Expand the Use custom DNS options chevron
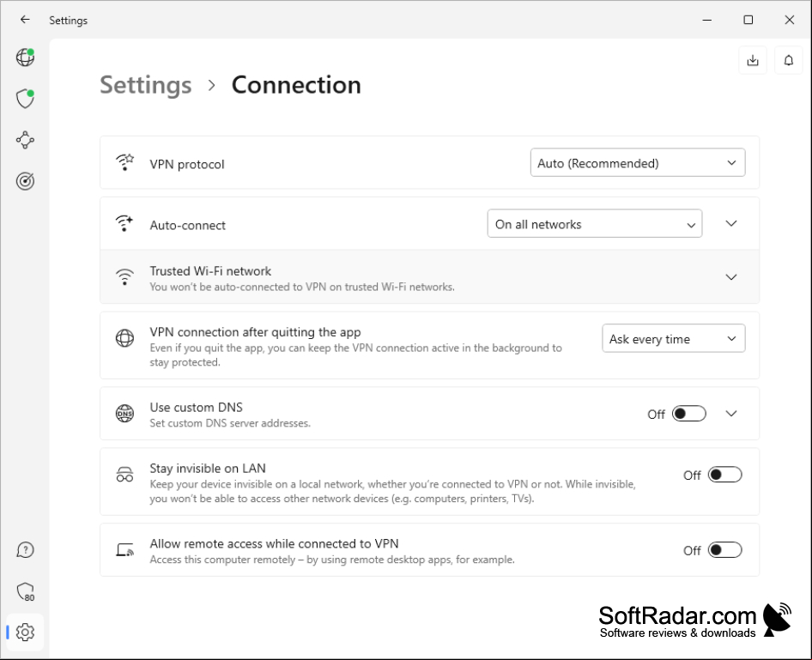The image size is (812, 660). pos(730,414)
